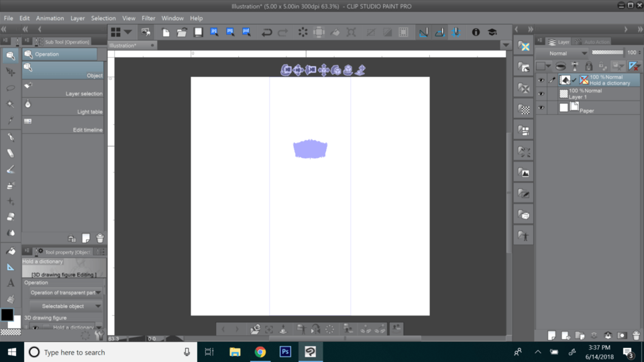
Task: Export as JPG from command bar
Action: click(214, 32)
